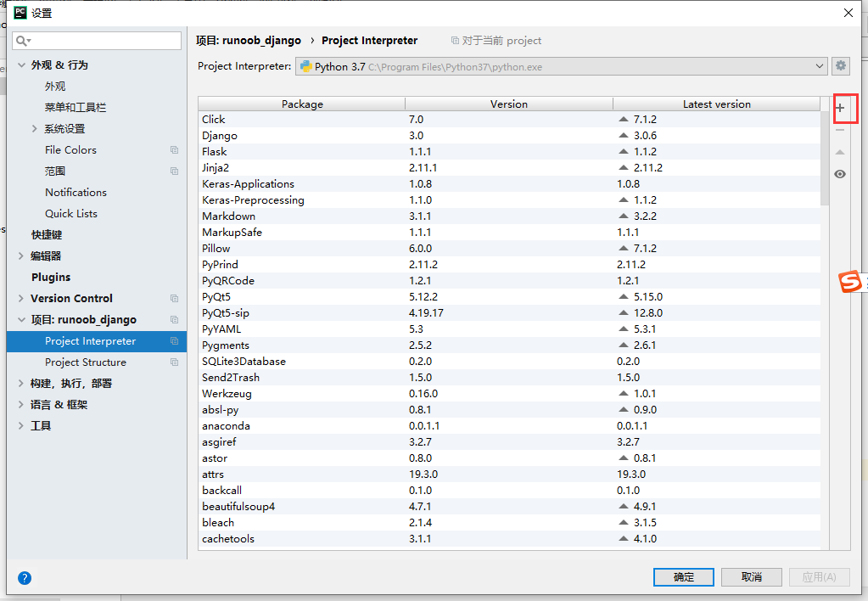Select the Project Interpreter tree item
The height and width of the screenshot is (601, 868).
97,341
